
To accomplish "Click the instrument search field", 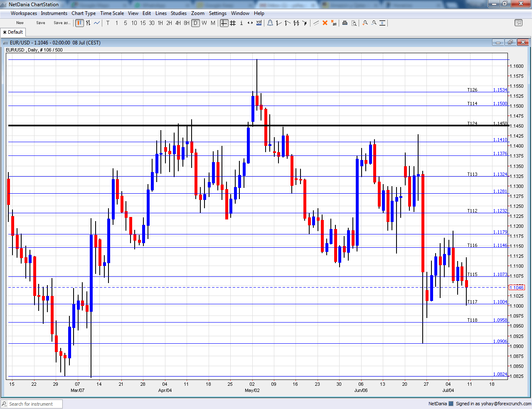I will [x=31, y=404].
